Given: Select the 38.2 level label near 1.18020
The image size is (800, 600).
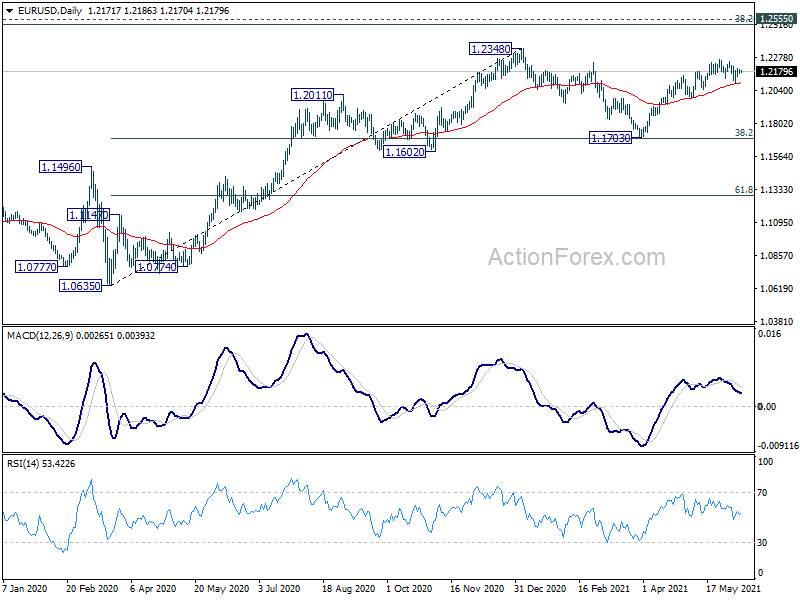Looking at the screenshot, I should (743, 133).
